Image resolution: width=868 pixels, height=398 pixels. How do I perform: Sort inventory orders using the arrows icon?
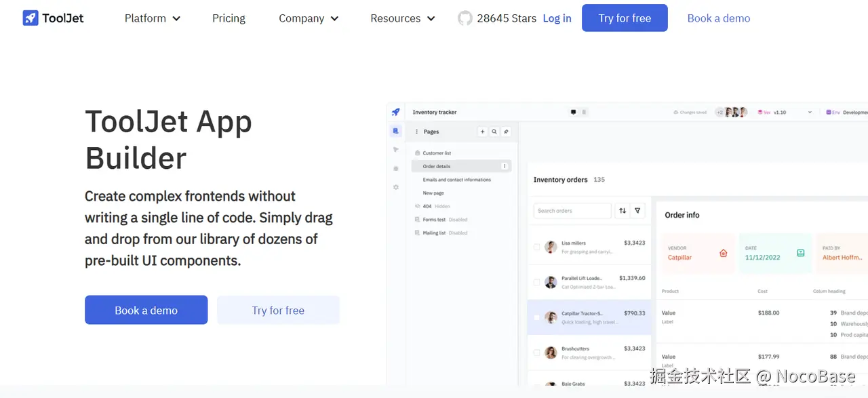click(x=623, y=211)
